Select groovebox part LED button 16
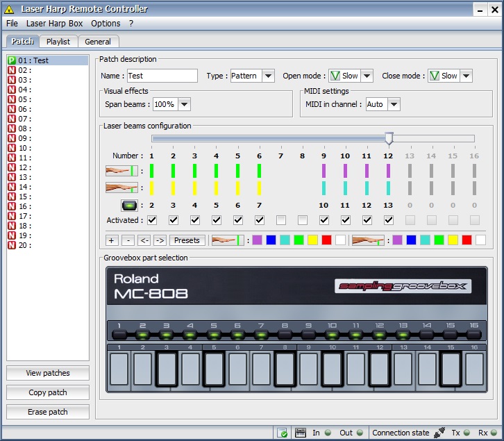The width and height of the screenshot is (504, 441). tap(474, 335)
